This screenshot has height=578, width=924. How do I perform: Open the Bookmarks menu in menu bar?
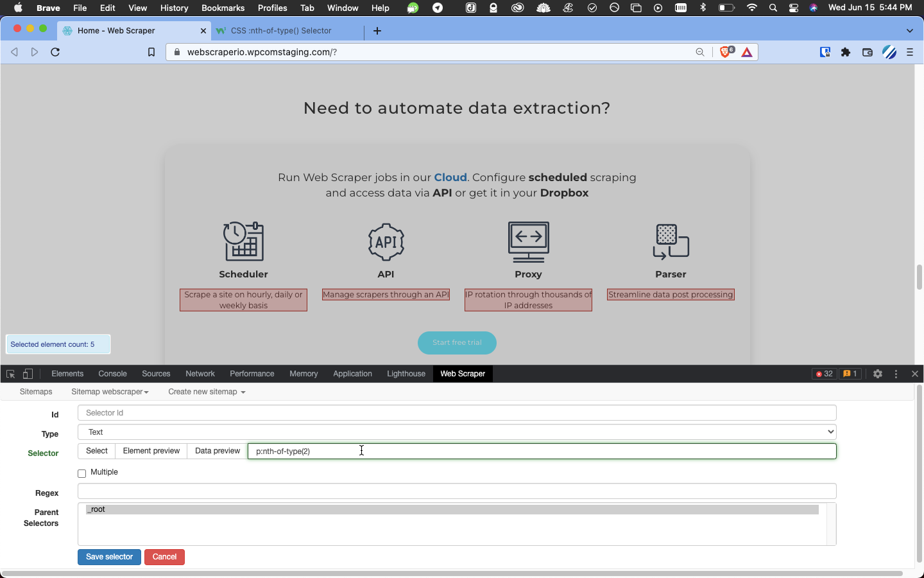coord(223,8)
